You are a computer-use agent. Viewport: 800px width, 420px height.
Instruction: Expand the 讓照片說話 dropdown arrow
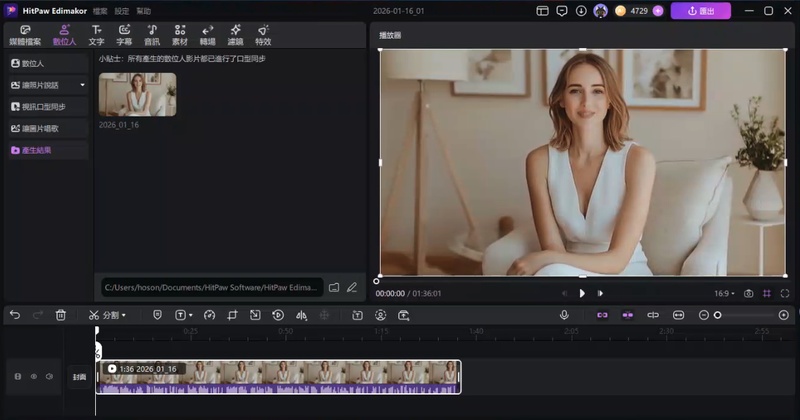[x=82, y=85]
